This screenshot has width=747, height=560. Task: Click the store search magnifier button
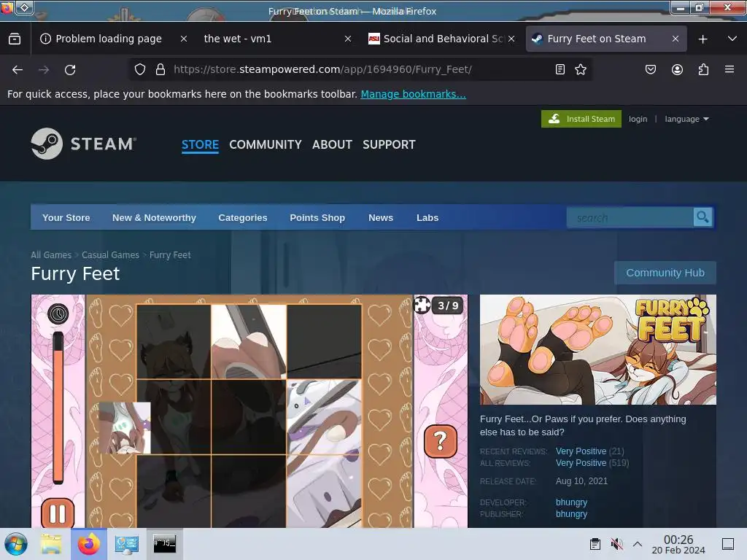(703, 217)
